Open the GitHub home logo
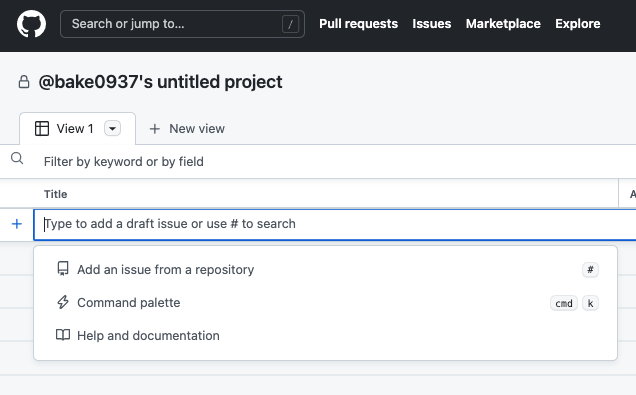 coord(31,24)
